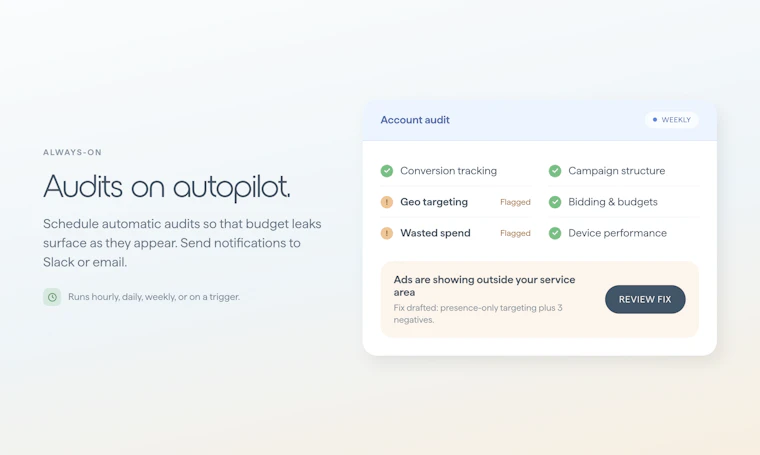Select the Campaign structure item
The width and height of the screenshot is (760, 455).
point(624,171)
